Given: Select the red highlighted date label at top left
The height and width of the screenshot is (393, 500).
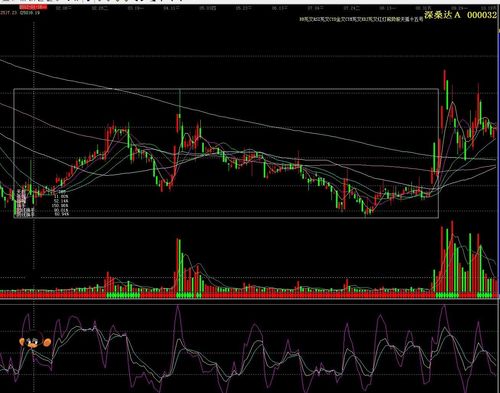Looking at the screenshot, I should pos(33,7).
